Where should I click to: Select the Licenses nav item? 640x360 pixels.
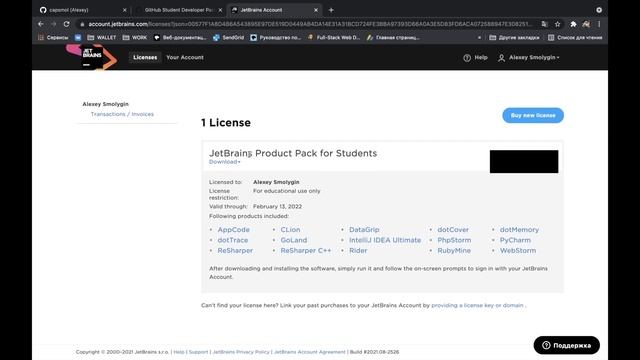pyautogui.click(x=145, y=58)
